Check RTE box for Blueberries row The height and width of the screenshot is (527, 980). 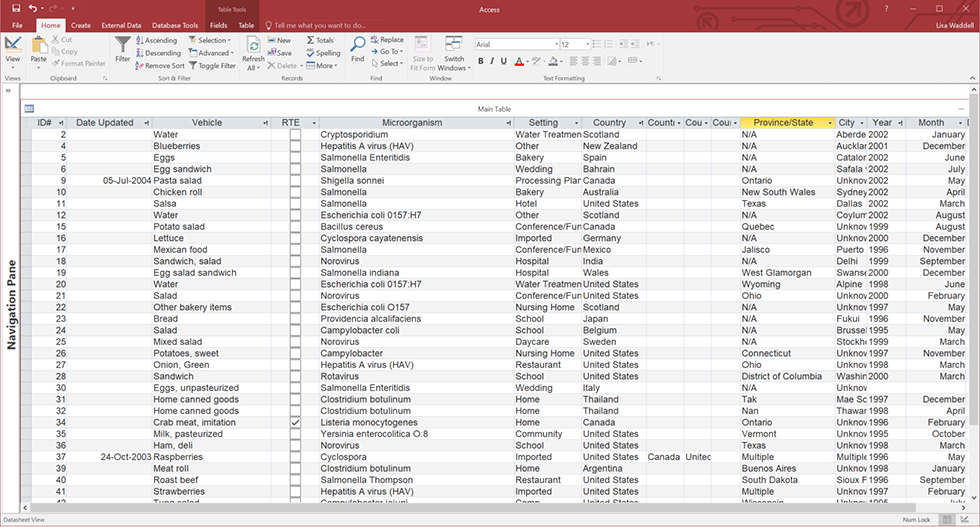pos(295,146)
